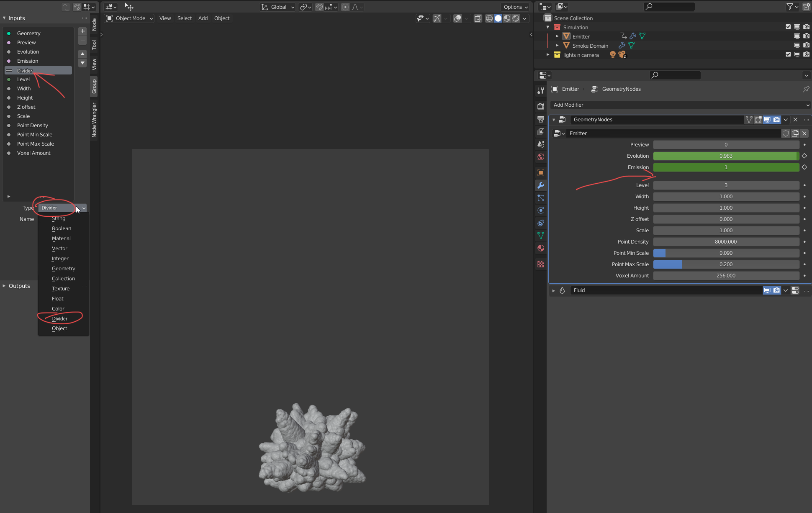812x513 pixels.
Task: Open the Object Data green triangle tab
Action: [541, 236]
